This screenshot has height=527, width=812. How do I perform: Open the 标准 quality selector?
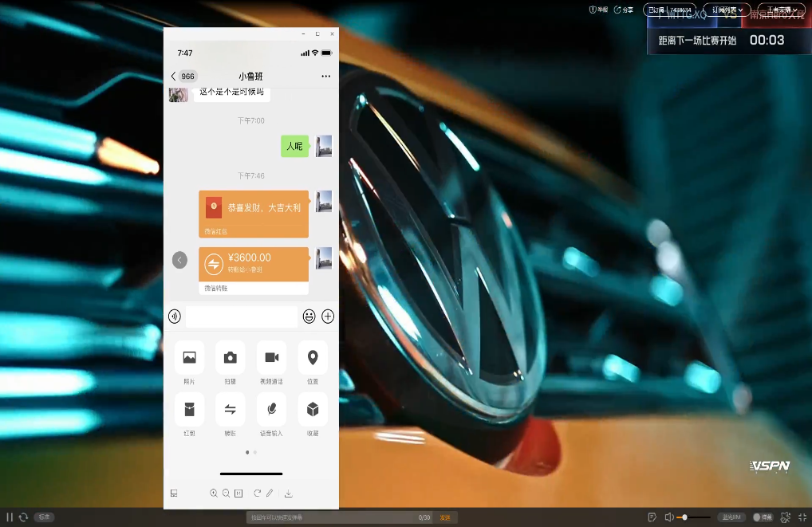tap(44, 517)
